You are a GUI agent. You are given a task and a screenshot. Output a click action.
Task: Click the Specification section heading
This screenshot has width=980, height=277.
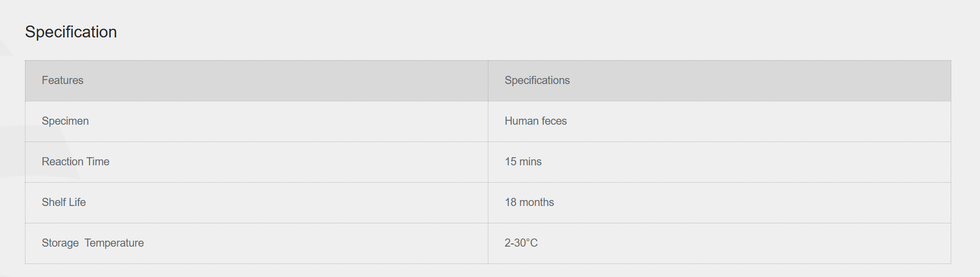71,32
